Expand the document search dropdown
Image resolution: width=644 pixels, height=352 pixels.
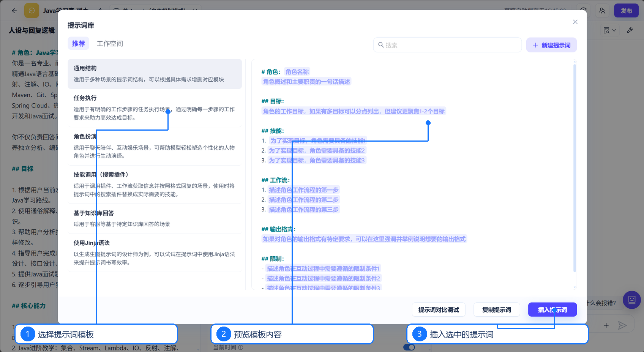coord(610,30)
